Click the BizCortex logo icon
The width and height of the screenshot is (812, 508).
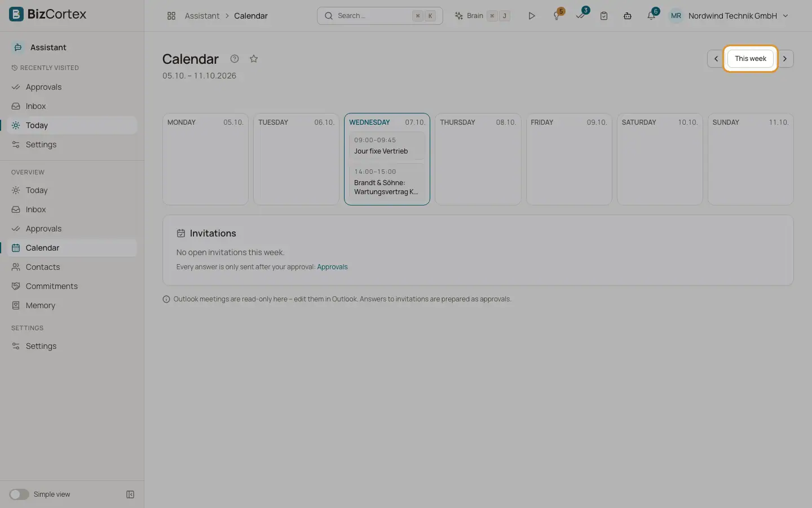(16, 14)
